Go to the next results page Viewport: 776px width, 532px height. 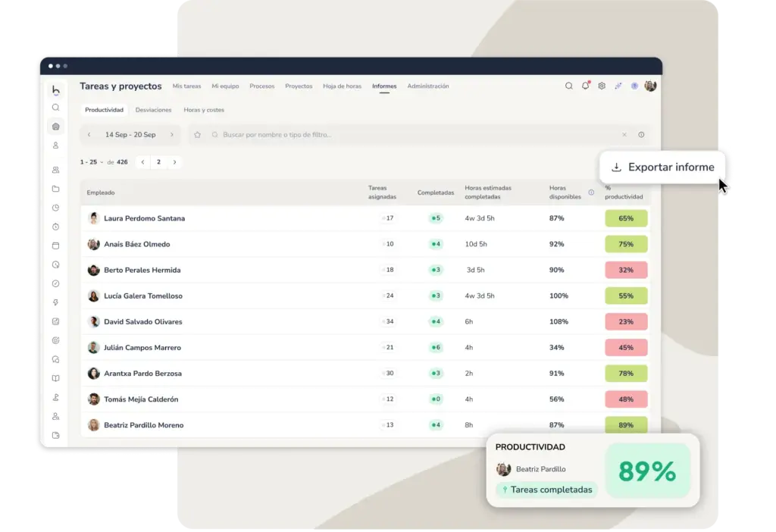point(175,162)
